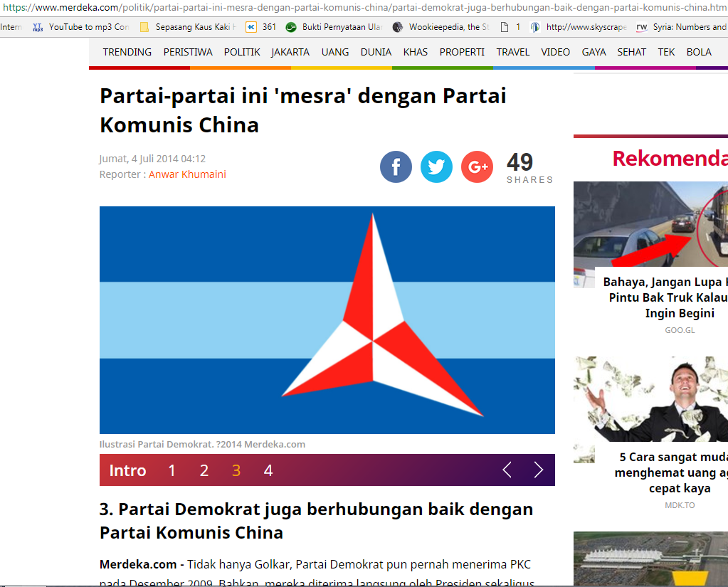Open the 361 bookmark
The image size is (728, 587).
[261, 27]
